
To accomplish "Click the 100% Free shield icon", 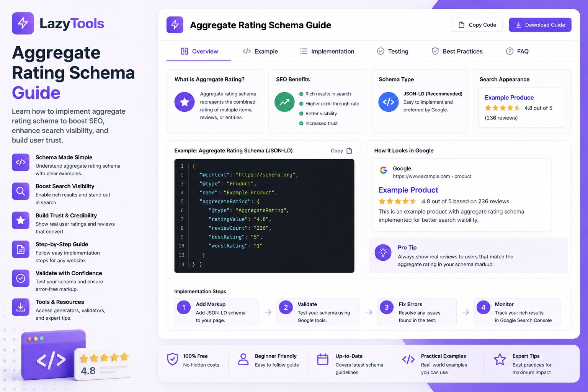I will (x=173, y=359).
